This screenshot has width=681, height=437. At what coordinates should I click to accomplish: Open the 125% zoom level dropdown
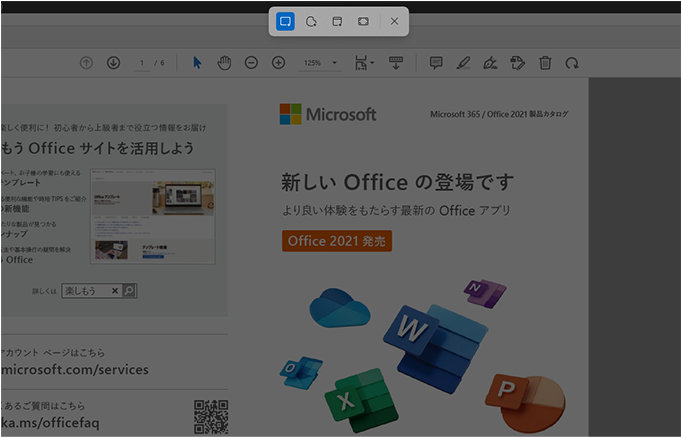coord(320,63)
